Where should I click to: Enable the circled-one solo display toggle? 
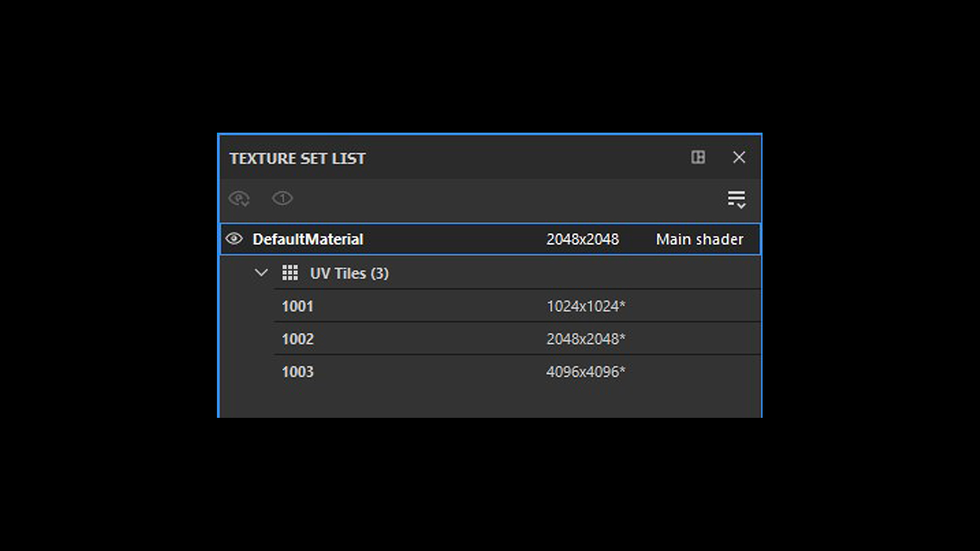283,199
